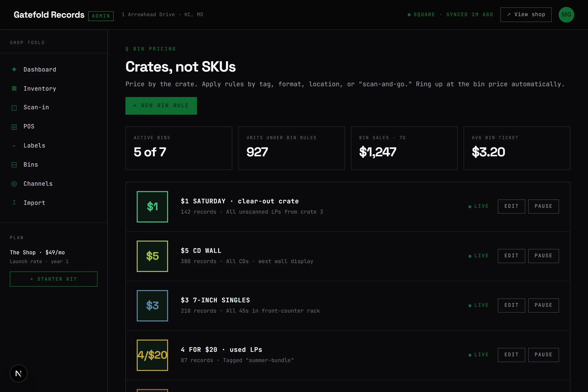Open the View shop link
This screenshot has height=392, width=588.
(526, 15)
